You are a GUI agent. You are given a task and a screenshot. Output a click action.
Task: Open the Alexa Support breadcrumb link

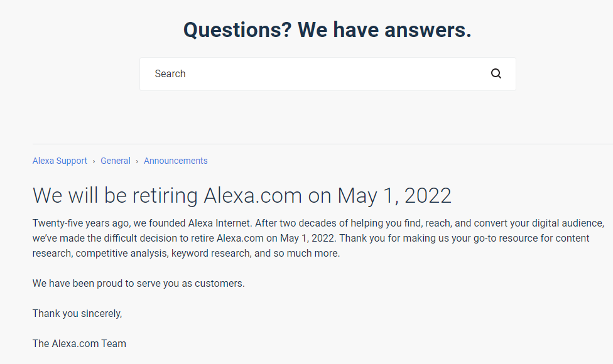(x=60, y=161)
